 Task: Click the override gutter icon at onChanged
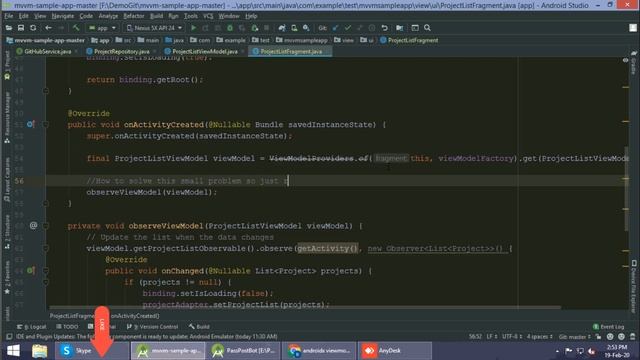point(31,270)
